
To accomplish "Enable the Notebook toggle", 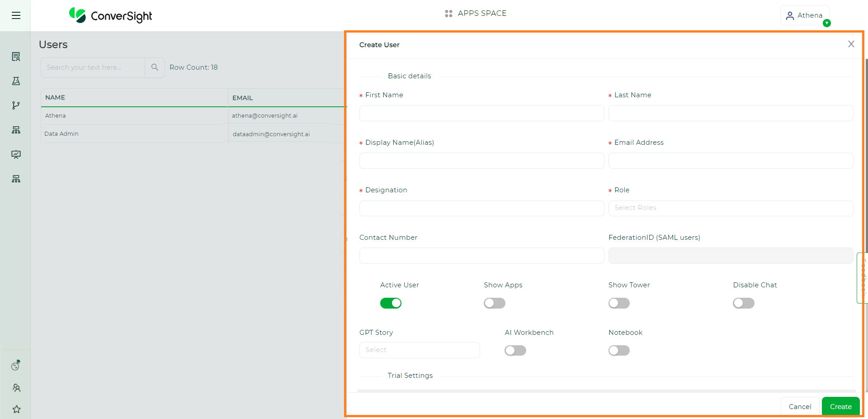I will (619, 351).
